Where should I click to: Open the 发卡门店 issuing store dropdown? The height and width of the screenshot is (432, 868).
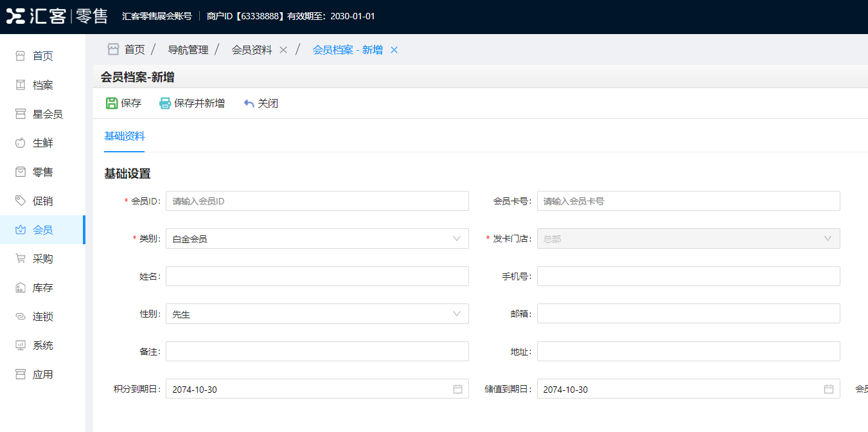pos(828,239)
